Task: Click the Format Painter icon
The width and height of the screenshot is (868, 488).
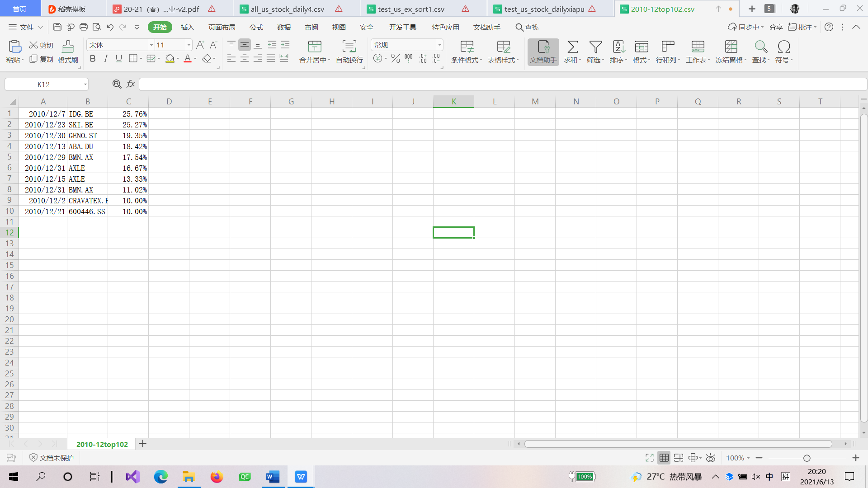Action: 68,47
